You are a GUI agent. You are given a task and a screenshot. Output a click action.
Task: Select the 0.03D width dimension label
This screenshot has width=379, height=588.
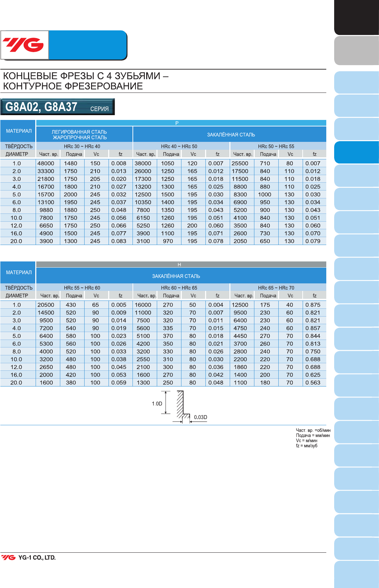[201, 417]
